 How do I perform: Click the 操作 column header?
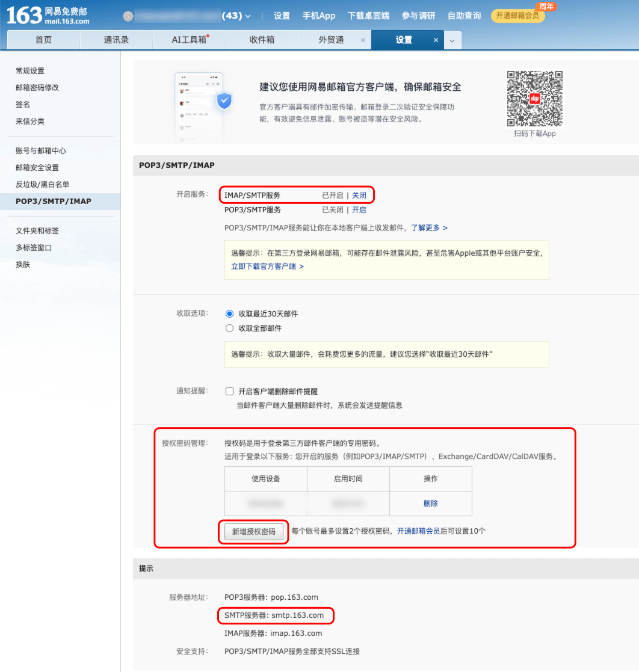click(430, 479)
